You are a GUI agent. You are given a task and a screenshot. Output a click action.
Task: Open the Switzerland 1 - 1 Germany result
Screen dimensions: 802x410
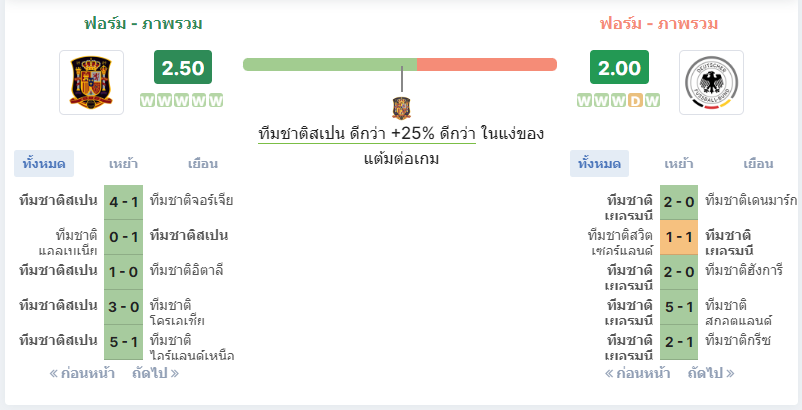click(679, 237)
